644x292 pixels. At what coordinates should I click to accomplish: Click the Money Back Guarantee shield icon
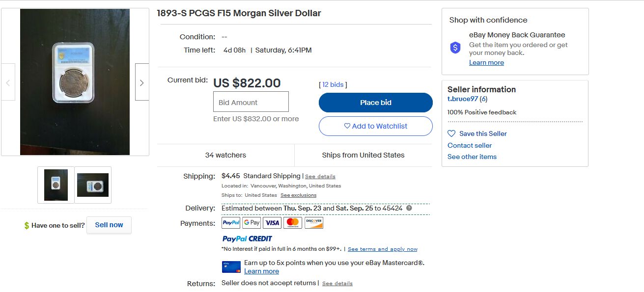tap(455, 48)
